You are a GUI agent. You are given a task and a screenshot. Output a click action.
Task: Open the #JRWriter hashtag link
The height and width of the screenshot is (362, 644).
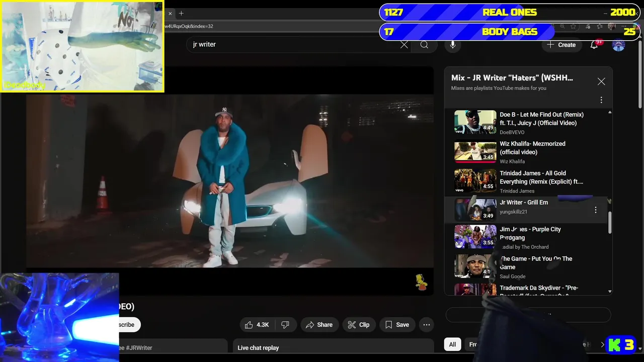pyautogui.click(x=139, y=348)
